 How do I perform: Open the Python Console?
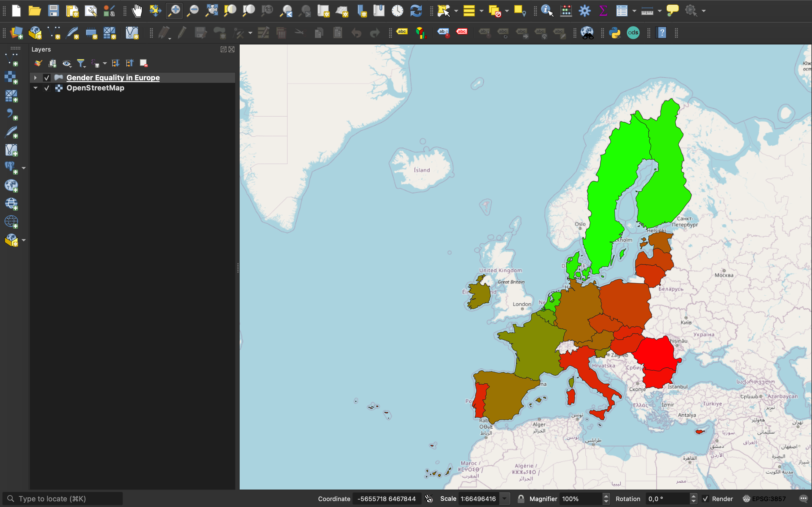click(614, 32)
